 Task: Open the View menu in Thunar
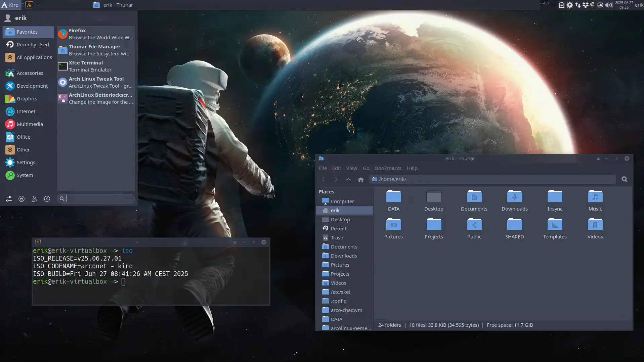coord(351,168)
